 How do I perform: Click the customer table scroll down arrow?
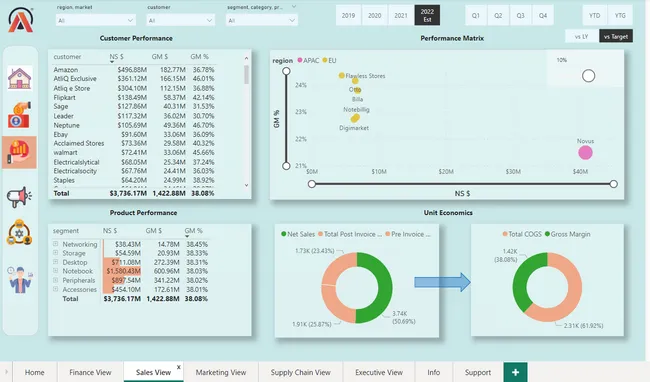(x=246, y=185)
